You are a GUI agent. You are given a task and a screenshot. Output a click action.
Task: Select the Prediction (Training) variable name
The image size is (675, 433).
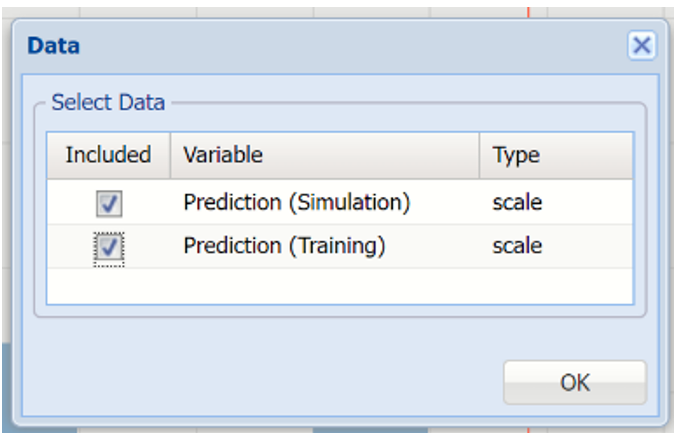(284, 246)
